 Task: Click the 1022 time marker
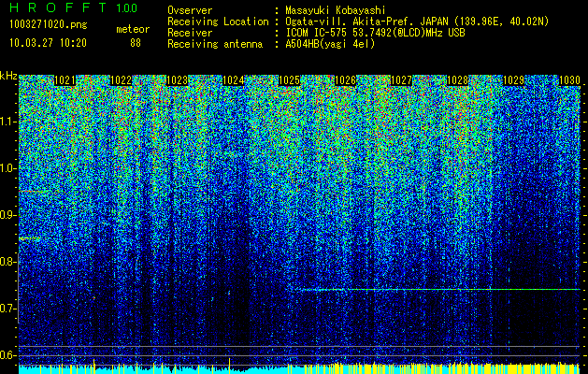pyautogui.click(x=121, y=80)
